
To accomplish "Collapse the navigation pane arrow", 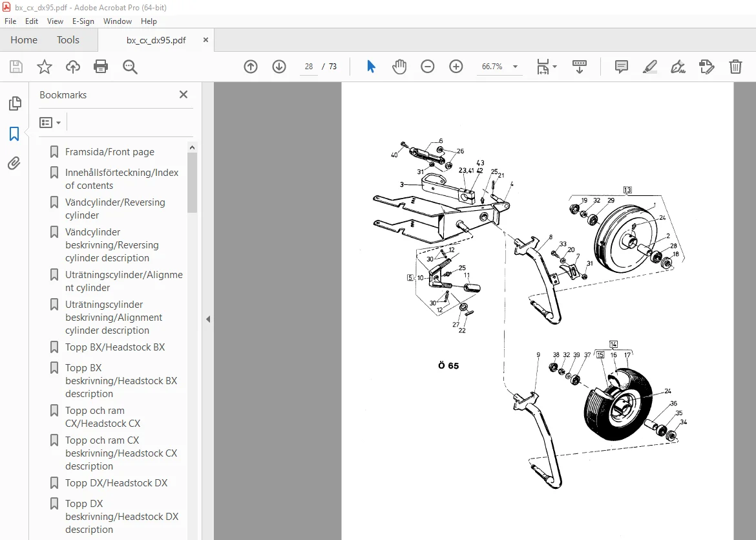I will coord(208,319).
